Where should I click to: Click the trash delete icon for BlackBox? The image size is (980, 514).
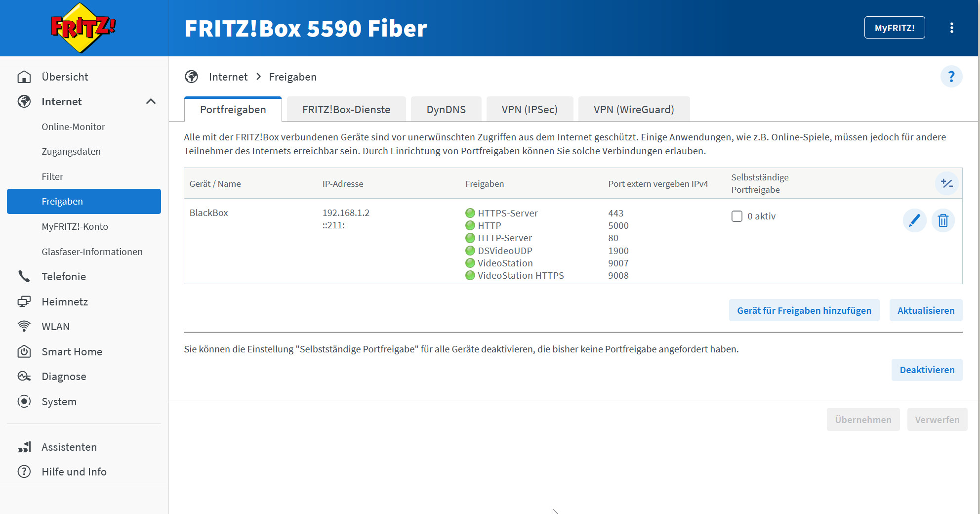pos(943,220)
